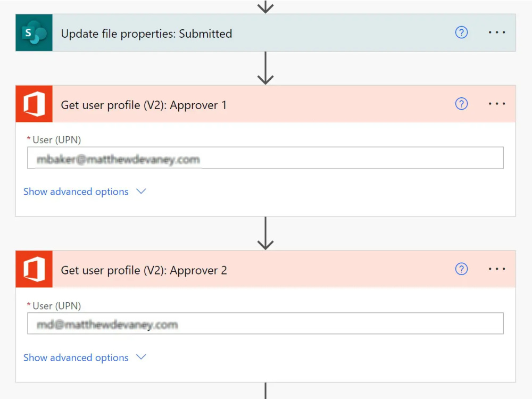
Task: Open ellipsis menu for Approver 2 action
Action: [x=497, y=269]
